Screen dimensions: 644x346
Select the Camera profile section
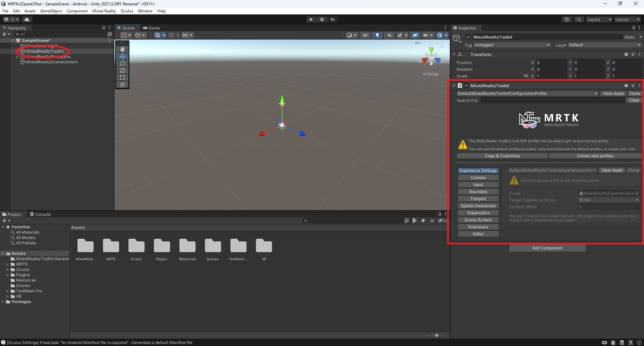click(x=478, y=178)
